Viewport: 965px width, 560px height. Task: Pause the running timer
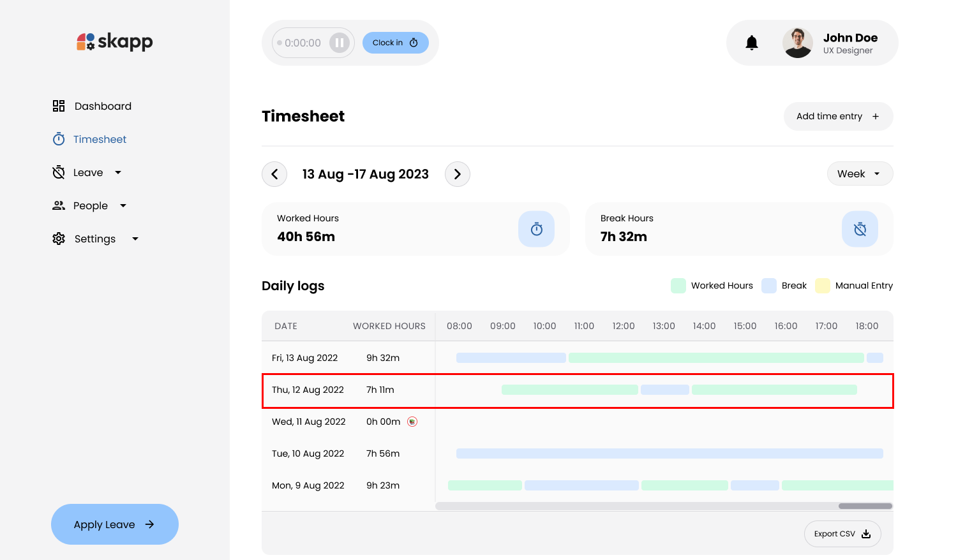[340, 42]
